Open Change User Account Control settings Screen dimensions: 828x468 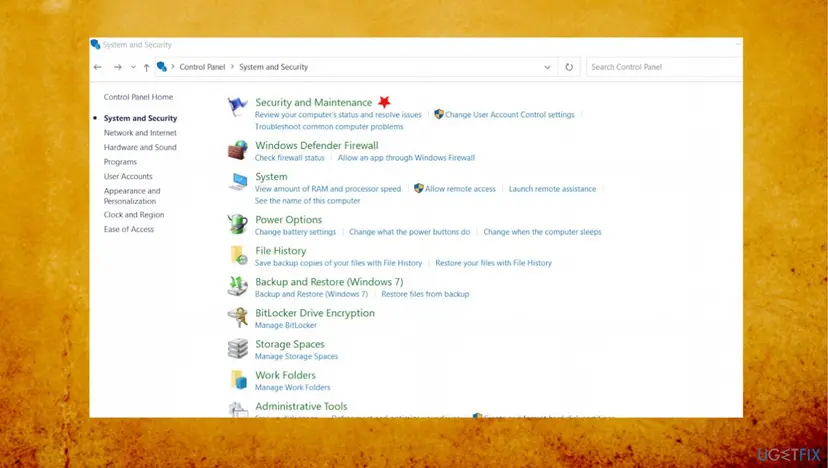point(510,115)
